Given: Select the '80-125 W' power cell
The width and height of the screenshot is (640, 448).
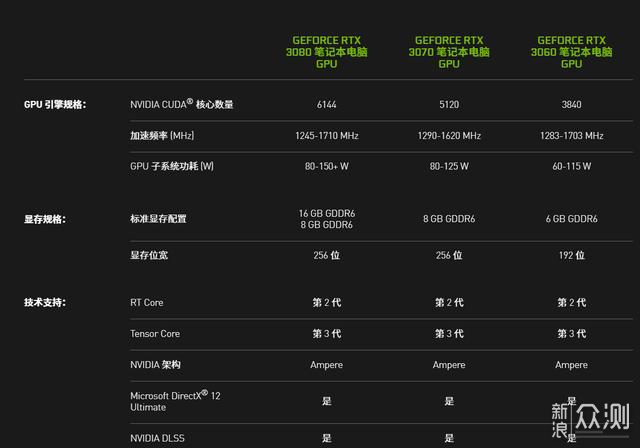Looking at the screenshot, I should click(x=449, y=166).
